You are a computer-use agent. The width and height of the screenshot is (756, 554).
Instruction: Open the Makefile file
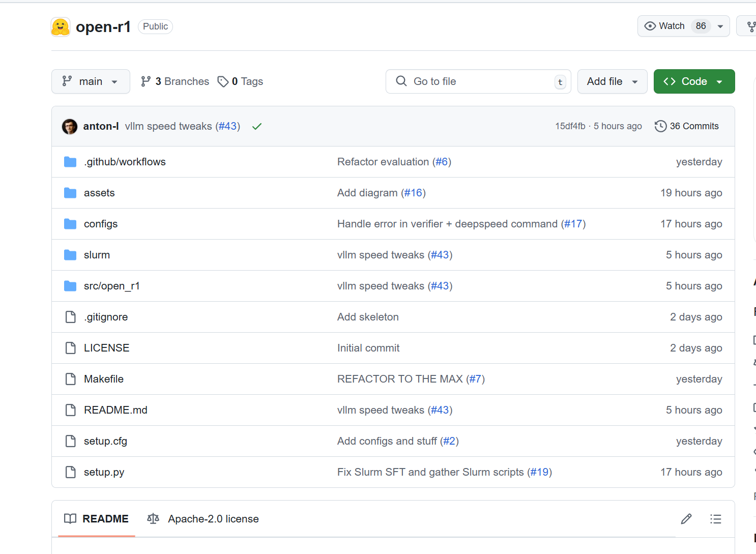point(104,379)
